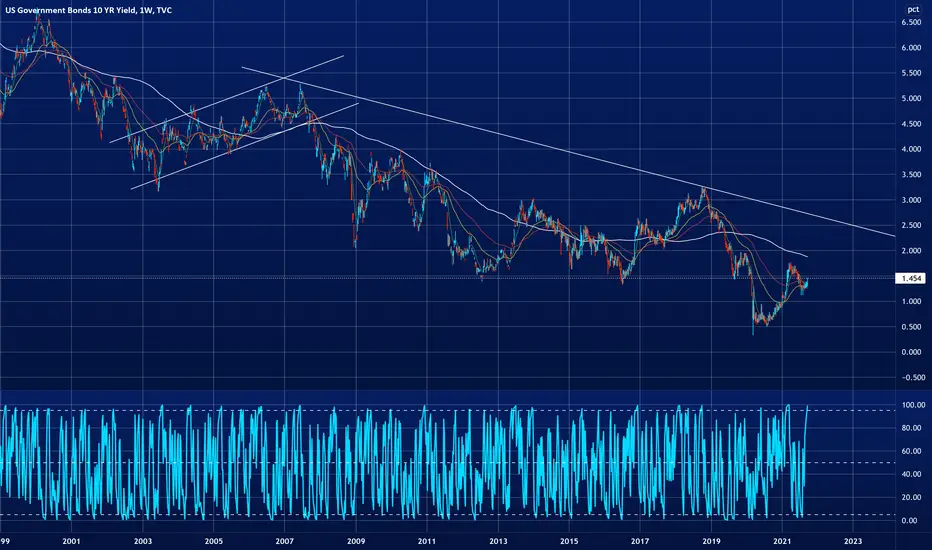Click the 2009 label on the time axis
Image resolution: width=932 pixels, height=550 pixels.
pyautogui.click(x=356, y=541)
